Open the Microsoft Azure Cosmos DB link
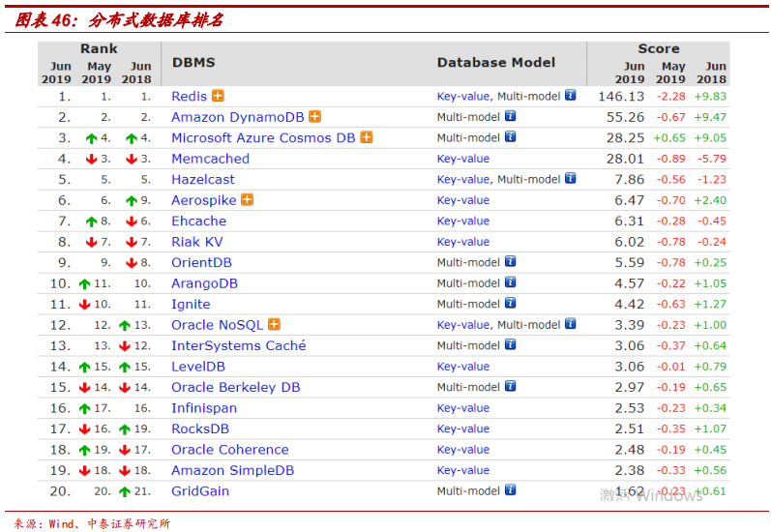Image resolution: width=771 pixels, height=532 pixels. 263,137
